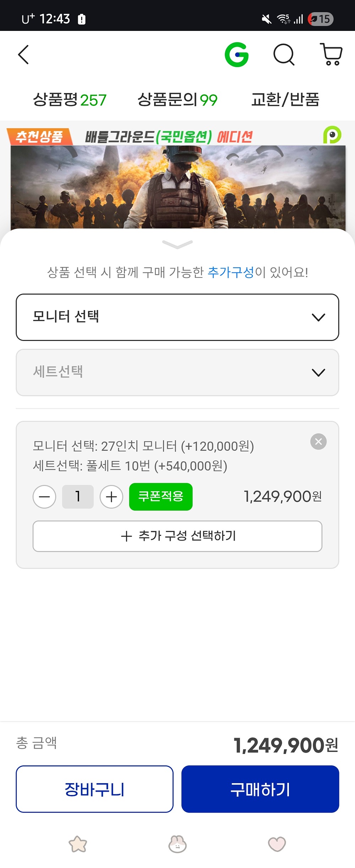Decrease quantity with minus button
The height and width of the screenshot is (868, 355).
coord(44,497)
